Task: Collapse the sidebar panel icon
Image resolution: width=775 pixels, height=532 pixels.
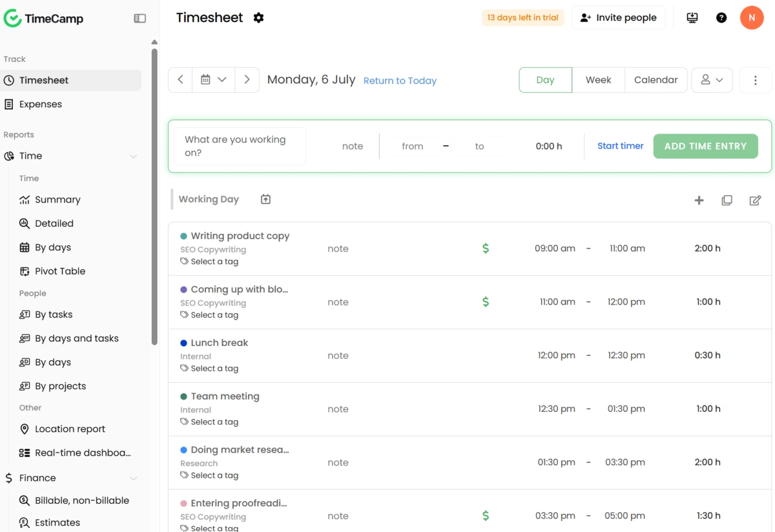Action: pos(139,19)
